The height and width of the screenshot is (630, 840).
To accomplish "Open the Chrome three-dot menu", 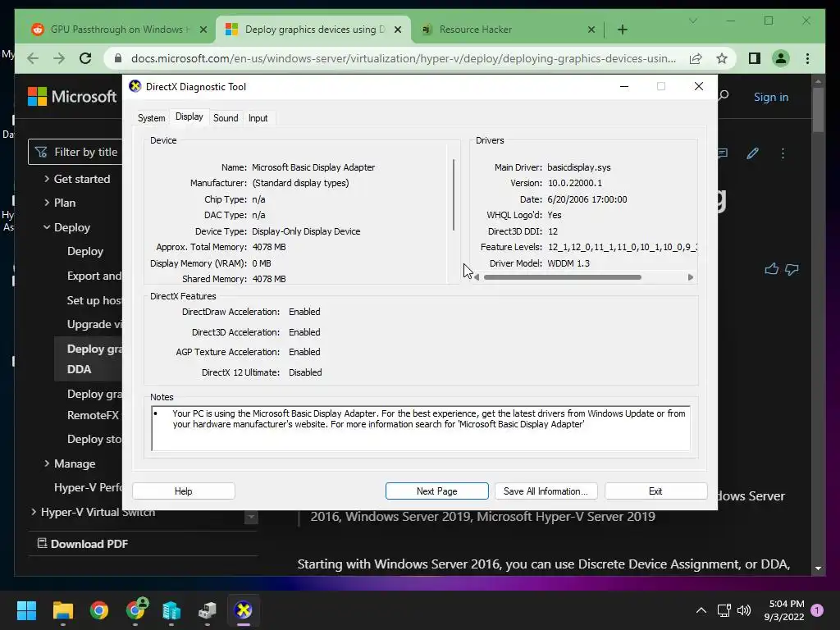I will click(x=807, y=58).
